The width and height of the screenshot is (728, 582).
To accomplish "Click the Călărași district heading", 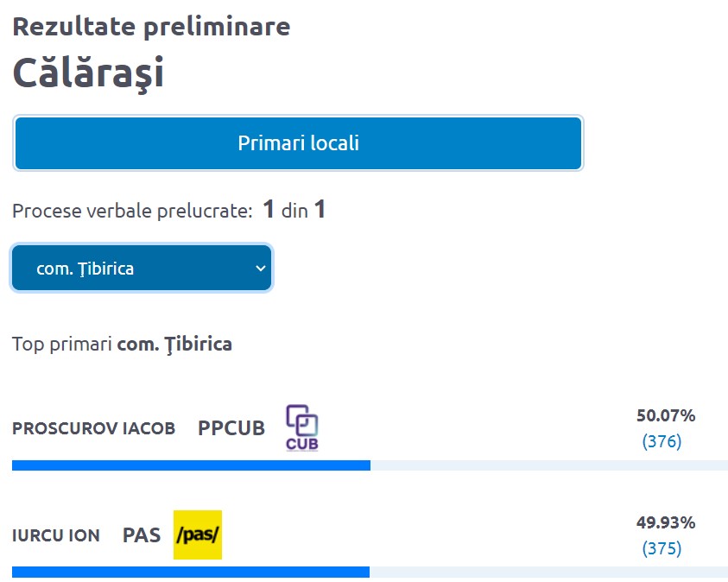I will tap(88, 73).
